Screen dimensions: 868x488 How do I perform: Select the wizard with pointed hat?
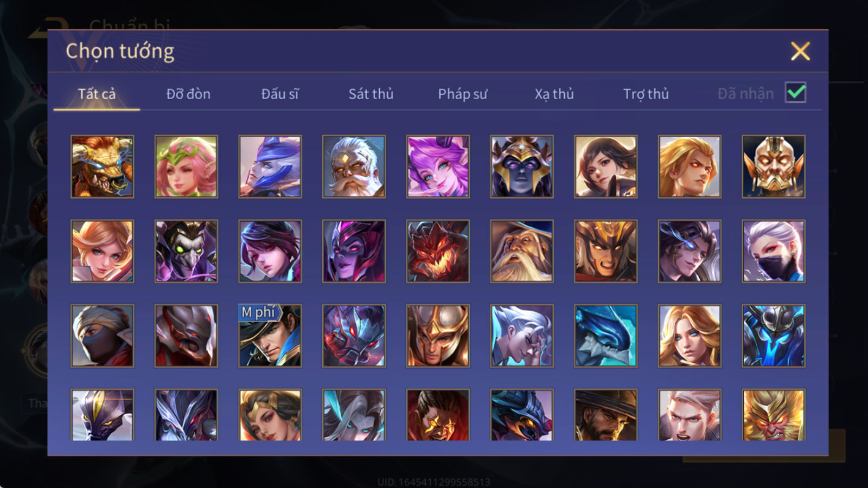click(x=522, y=251)
